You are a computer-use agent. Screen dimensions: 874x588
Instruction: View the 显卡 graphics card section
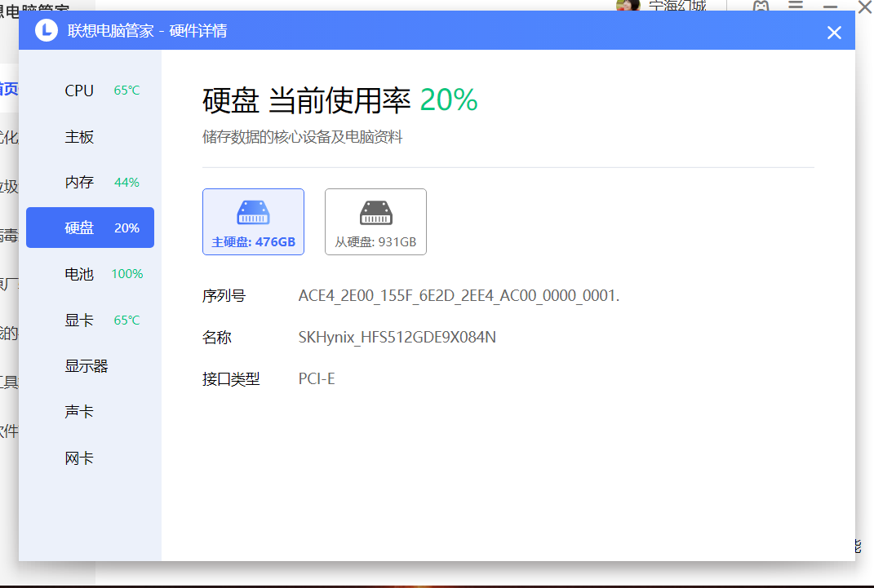tap(90, 321)
